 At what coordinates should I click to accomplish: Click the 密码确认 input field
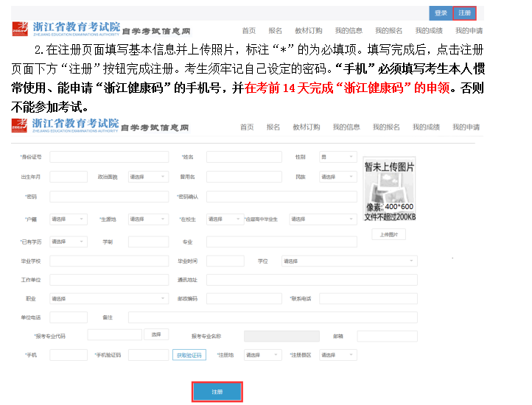pos(281,197)
